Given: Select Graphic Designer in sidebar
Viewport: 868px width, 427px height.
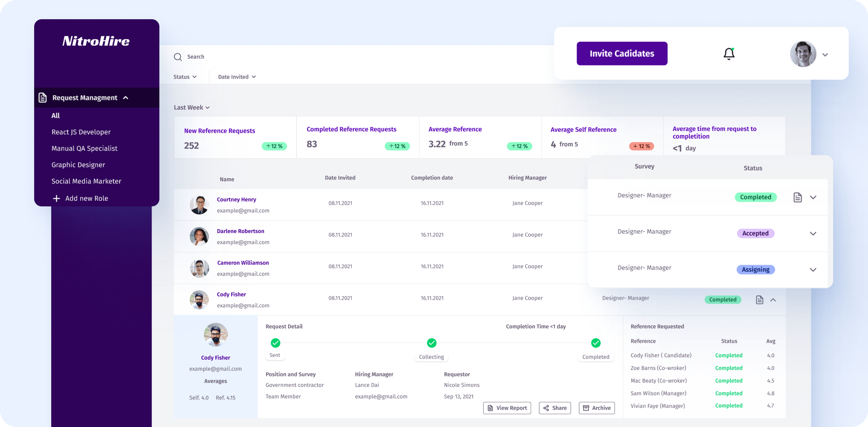Looking at the screenshot, I should (78, 165).
